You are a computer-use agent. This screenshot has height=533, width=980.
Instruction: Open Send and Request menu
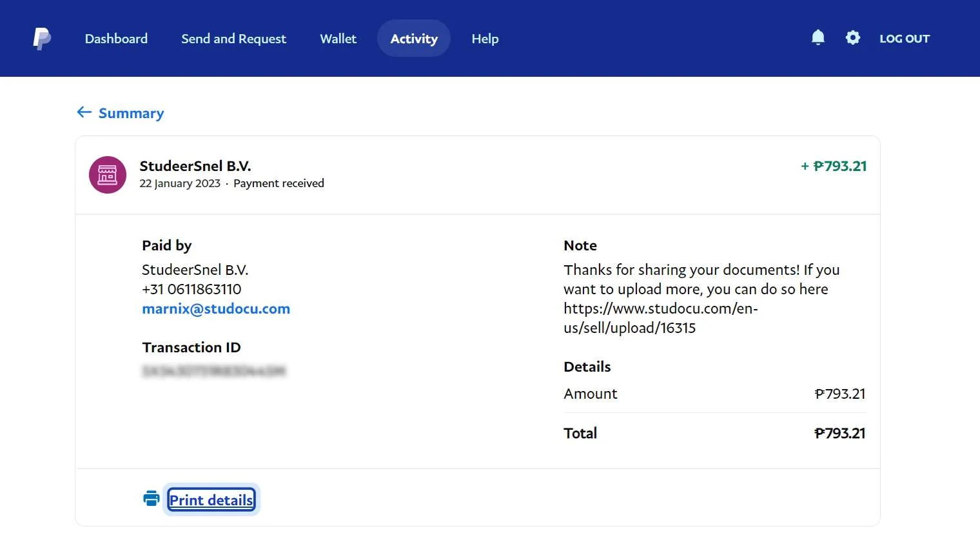point(233,39)
